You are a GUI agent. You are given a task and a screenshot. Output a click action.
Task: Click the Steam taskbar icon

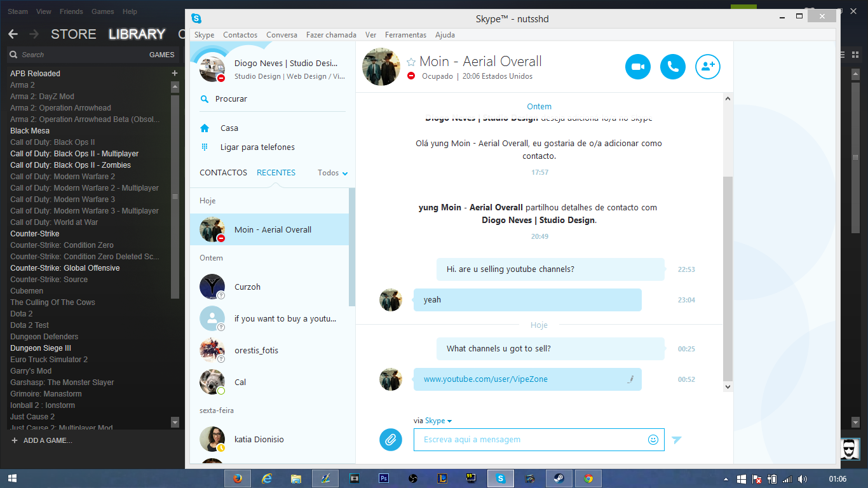559,478
